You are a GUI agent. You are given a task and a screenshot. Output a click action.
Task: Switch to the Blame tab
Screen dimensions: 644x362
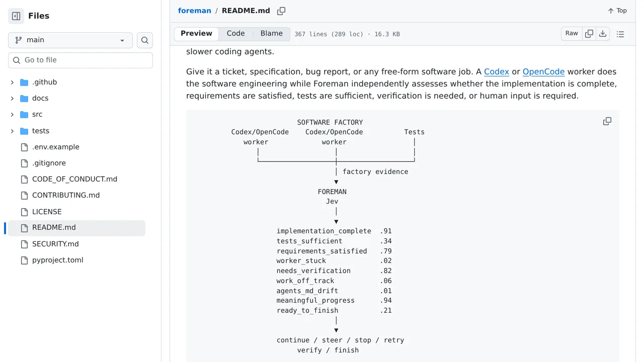tap(272, 34)
